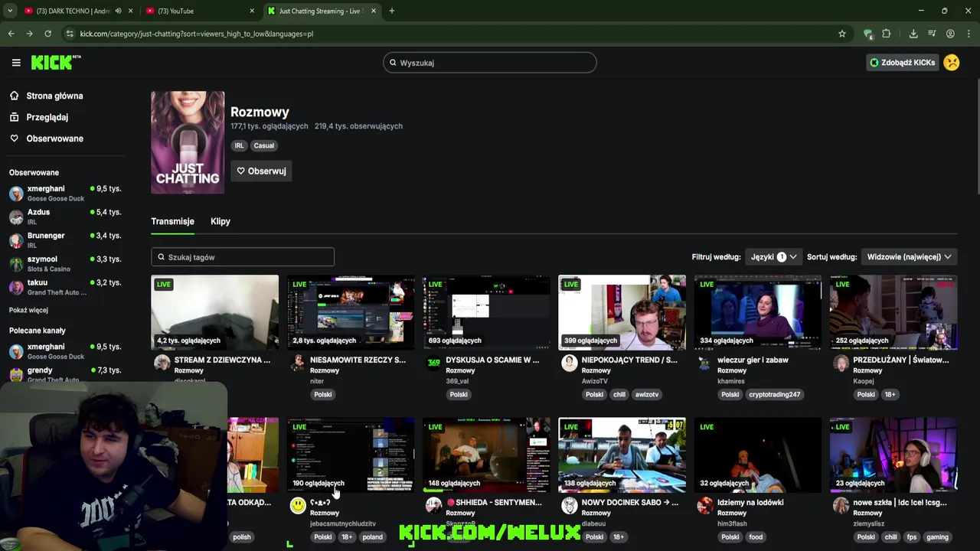Select the fps tag

(911, 536)
